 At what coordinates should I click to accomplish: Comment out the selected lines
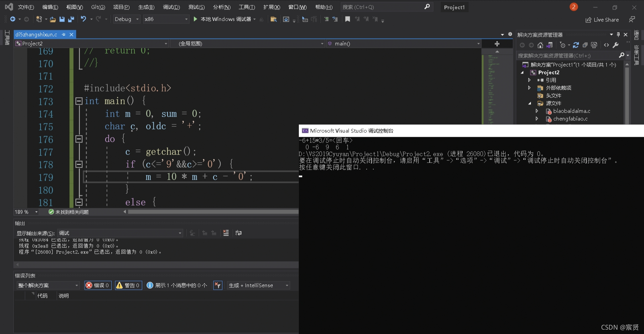tap(326, 19)
